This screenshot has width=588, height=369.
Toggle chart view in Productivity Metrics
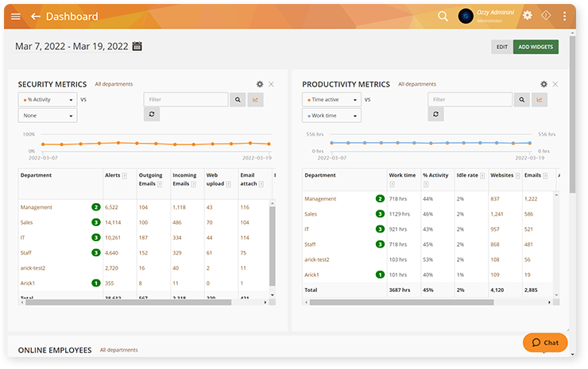click(x=540, y=100)
